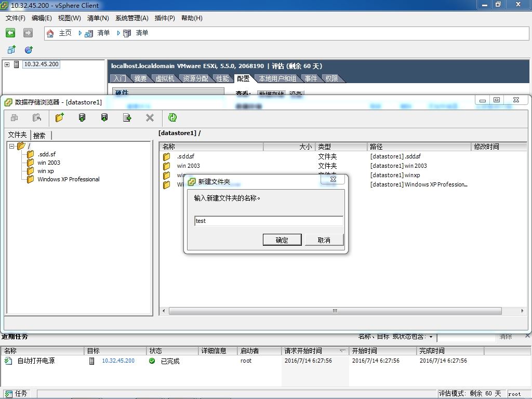The height and width of the screenshot is (399, 532).
Task: Select the 搜索 tab in datastore browser
Action: click(39, 136)
